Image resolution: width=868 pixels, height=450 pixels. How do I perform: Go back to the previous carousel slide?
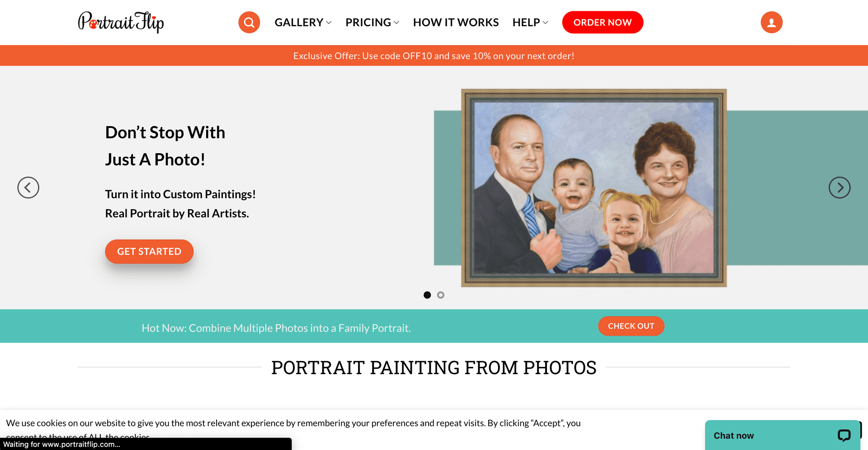[x=28, y=187]
